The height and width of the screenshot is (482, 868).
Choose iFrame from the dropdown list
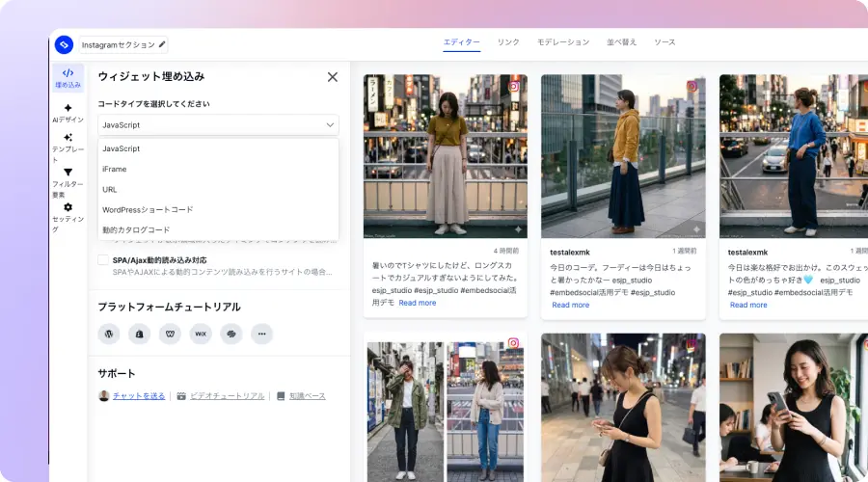(218, 169)
